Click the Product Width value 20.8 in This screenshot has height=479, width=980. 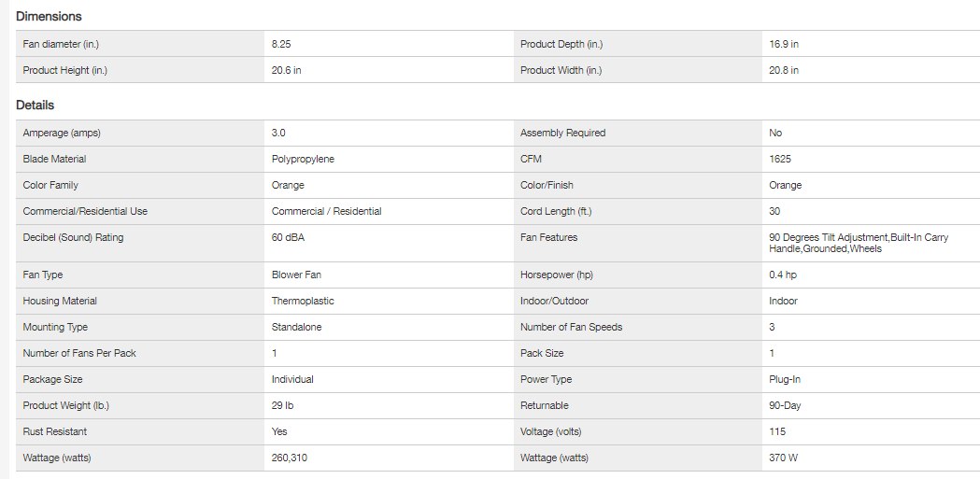(784, 70)
